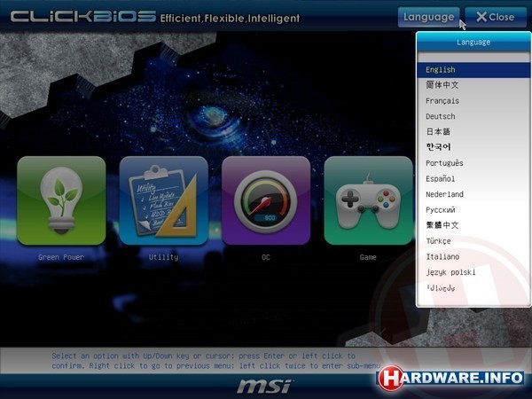Pick Italiano from the language menu
This screenshot has width=532, height=399.
pyautogui.click(x=473, y=257)
